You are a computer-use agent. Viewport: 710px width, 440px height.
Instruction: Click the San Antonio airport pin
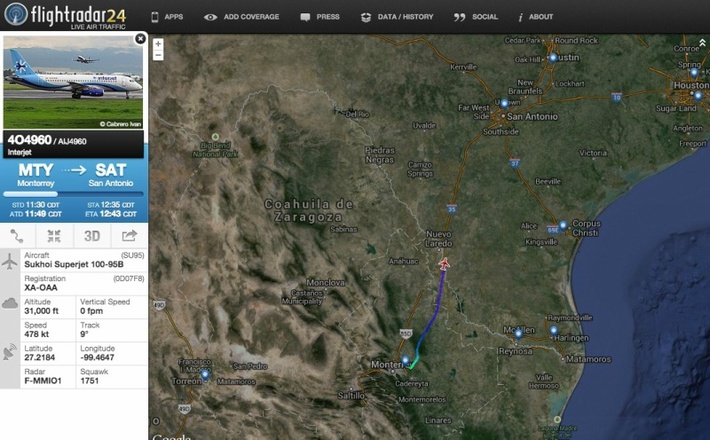click(x=504, y=103)
